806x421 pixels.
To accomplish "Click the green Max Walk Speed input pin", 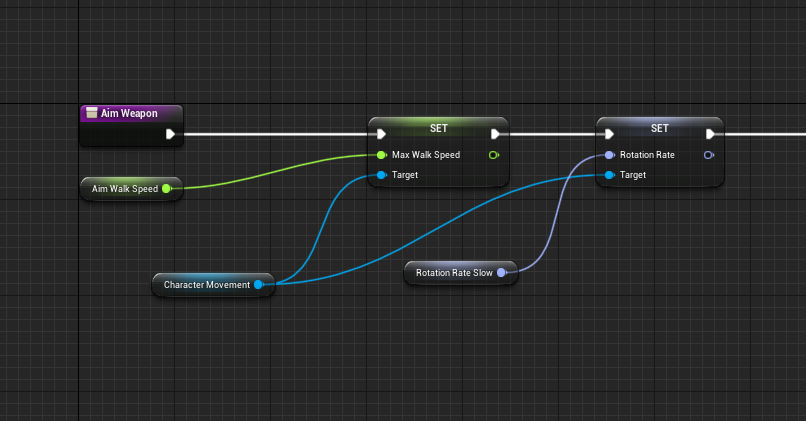I will (381, 155).
